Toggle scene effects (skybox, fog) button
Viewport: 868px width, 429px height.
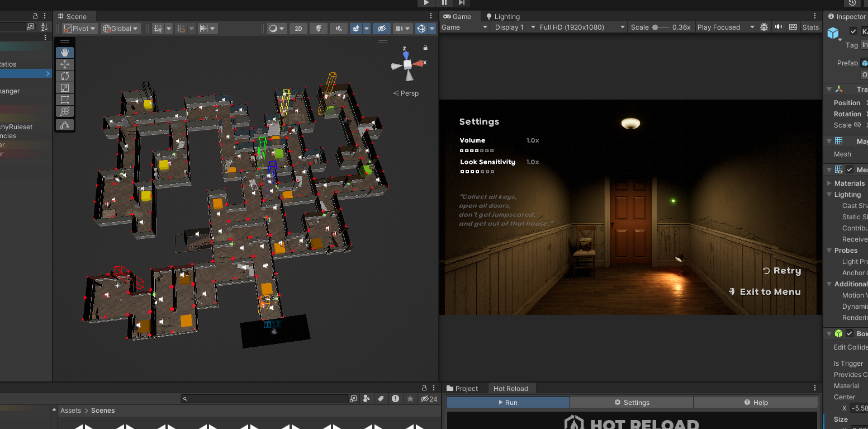coord(356,29)
